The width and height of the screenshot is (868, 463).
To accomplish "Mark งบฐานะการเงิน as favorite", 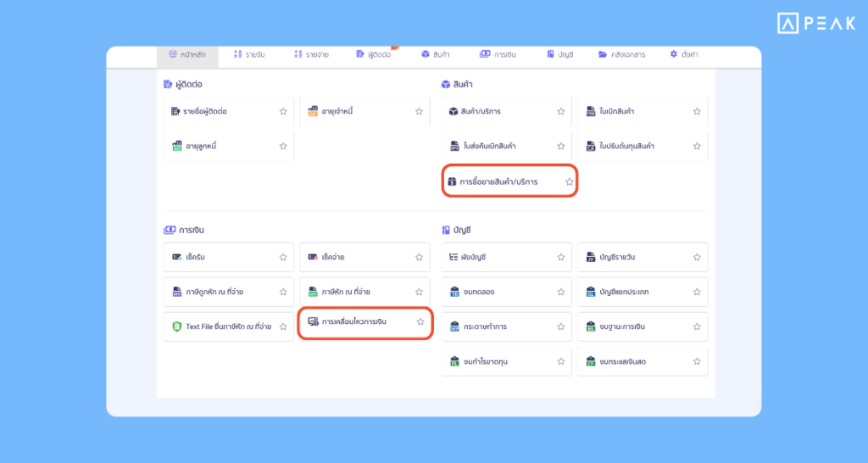I will [697, 326].
